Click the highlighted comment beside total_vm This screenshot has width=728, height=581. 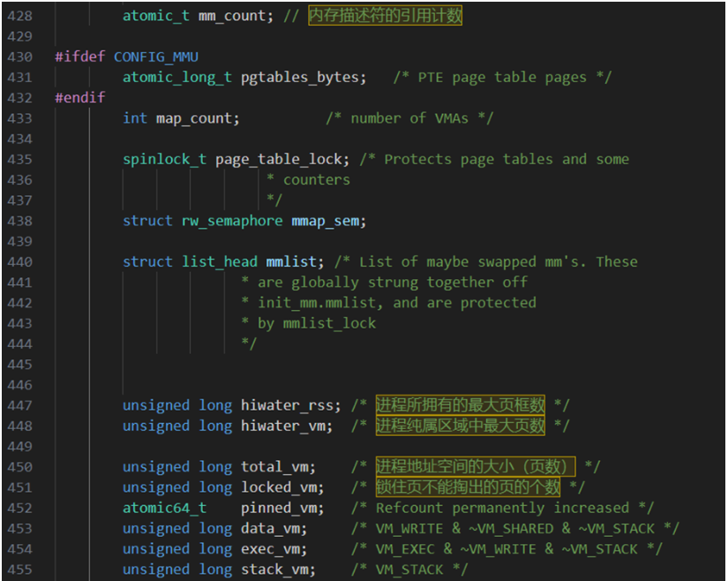[x=476, y=466]
